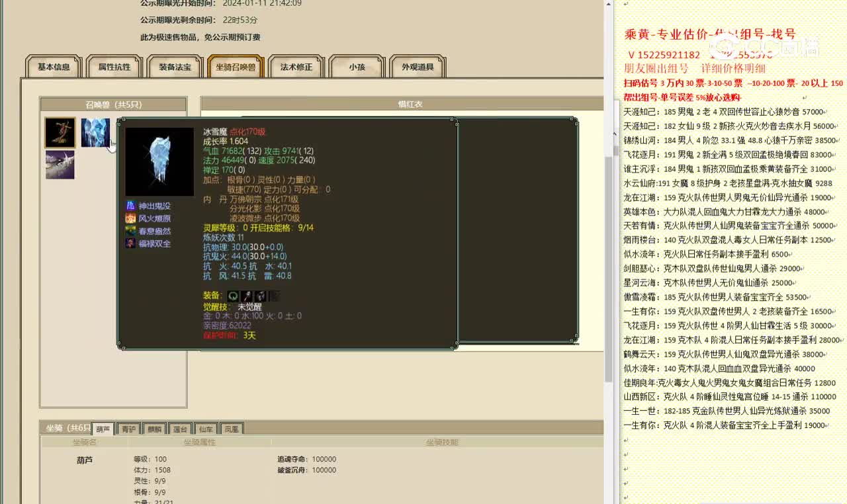
Task: Click the 破釜沉舟 100000 mount skill
Action: pos(307,470)
